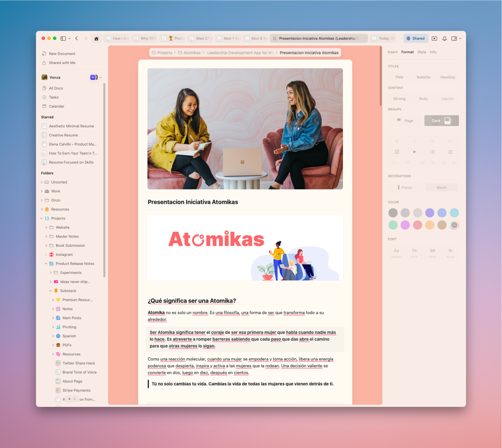Screen dimensions: 502x448
Task: Toggle italic formatting
Action: (x=414, y=141)
